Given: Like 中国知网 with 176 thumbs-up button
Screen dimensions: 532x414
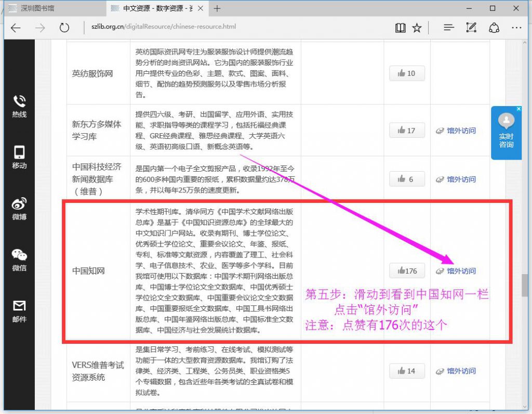Looking at the screenshot, I should [407, 271].
